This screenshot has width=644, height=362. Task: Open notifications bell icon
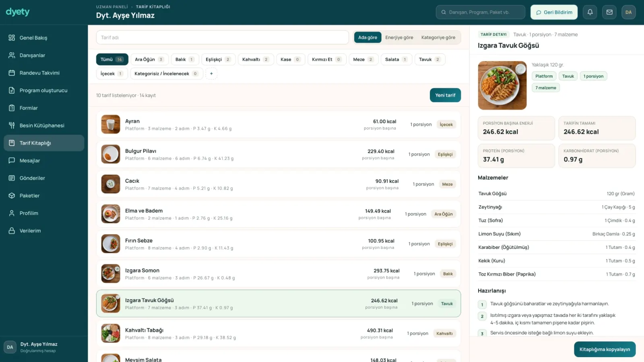[x=590, y=12]
